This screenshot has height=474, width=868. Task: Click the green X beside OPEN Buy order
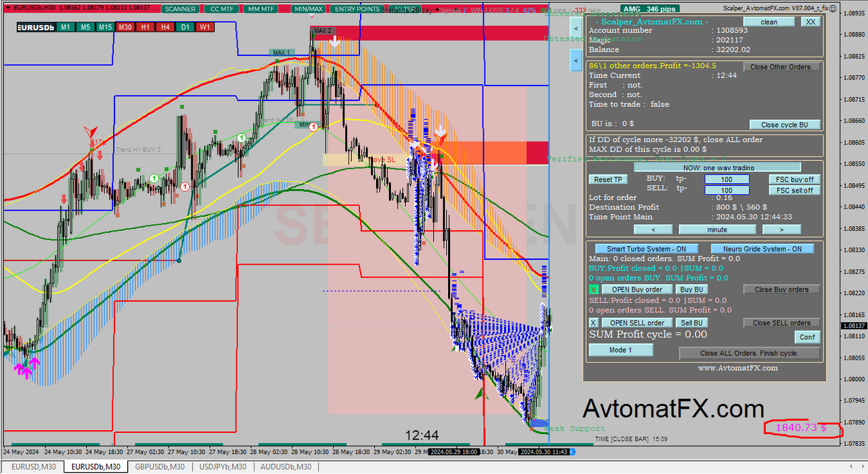point(593,290)
